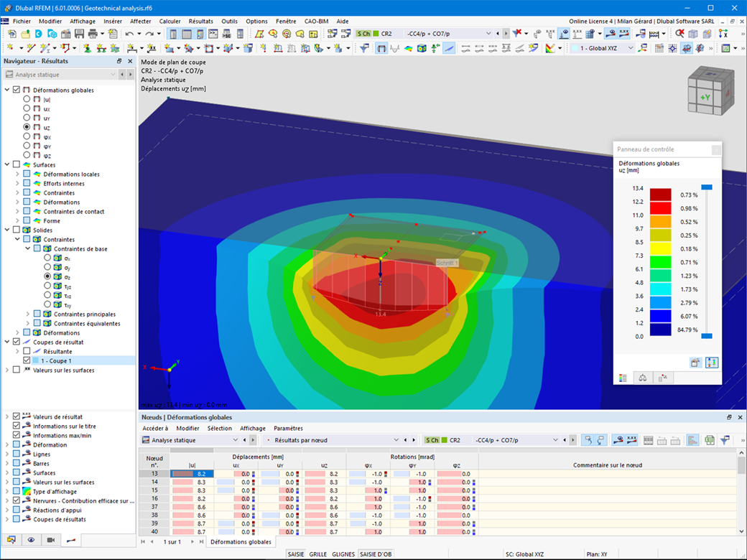The image size is (747, 560).
Task: Click the color scale display icon
Action: tap(550, 48)
